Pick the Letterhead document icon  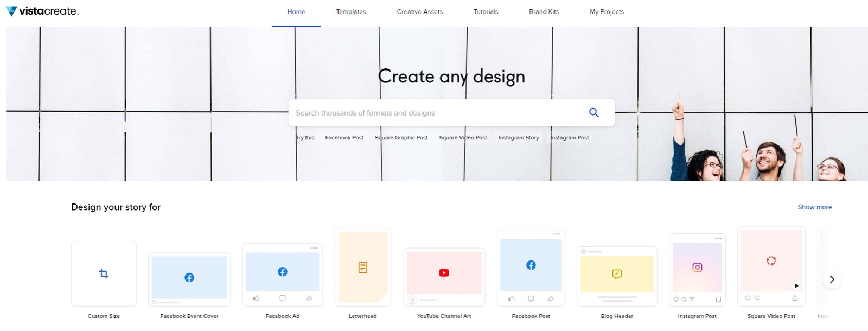click(x=363, y=267)
